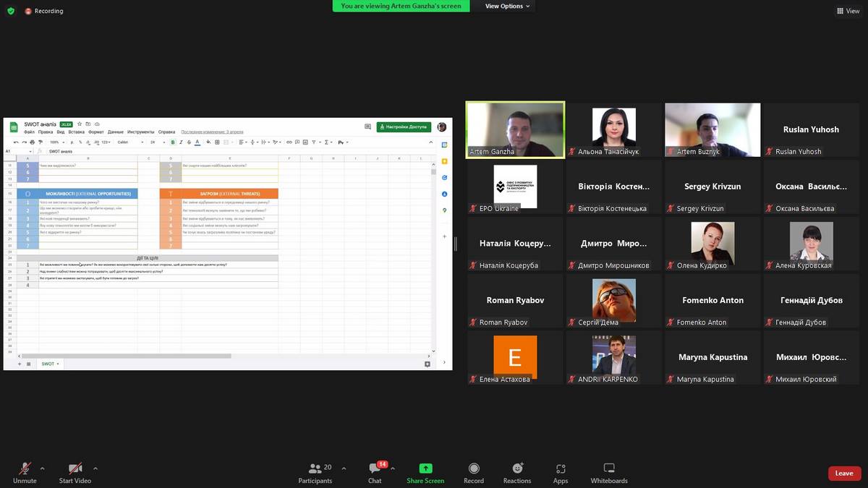868x488 pixels.
Task: Expand video settings arrow next to Start Video
Action: click(95, 468)
